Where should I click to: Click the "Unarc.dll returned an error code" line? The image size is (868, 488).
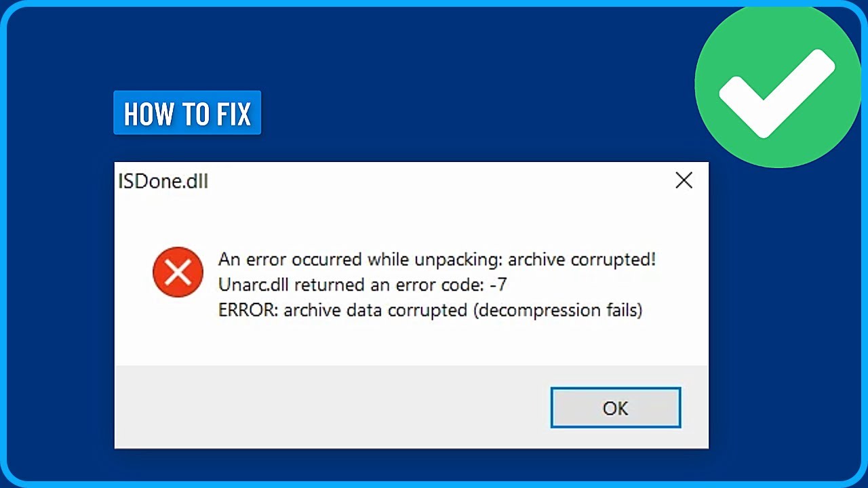click(362, 285)
